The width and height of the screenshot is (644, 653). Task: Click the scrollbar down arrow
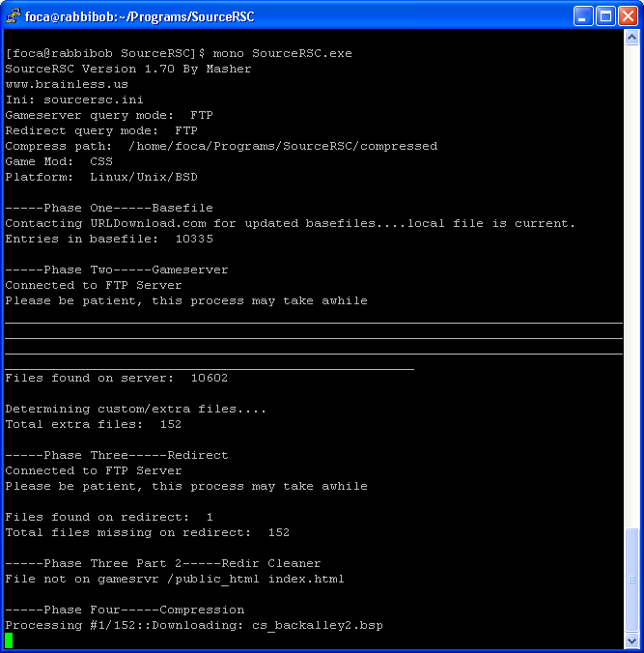click(x=632, y=639)
